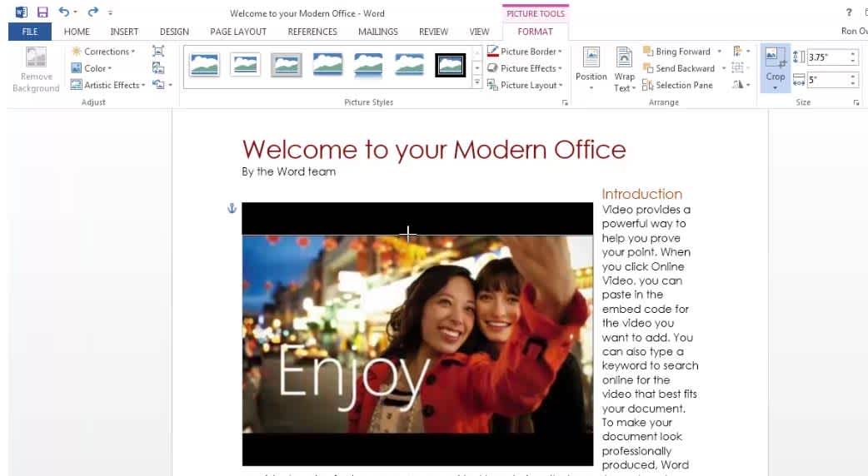Open the Corrections dropdown
The image size is (868, 476).
click(x=103, y=52)
